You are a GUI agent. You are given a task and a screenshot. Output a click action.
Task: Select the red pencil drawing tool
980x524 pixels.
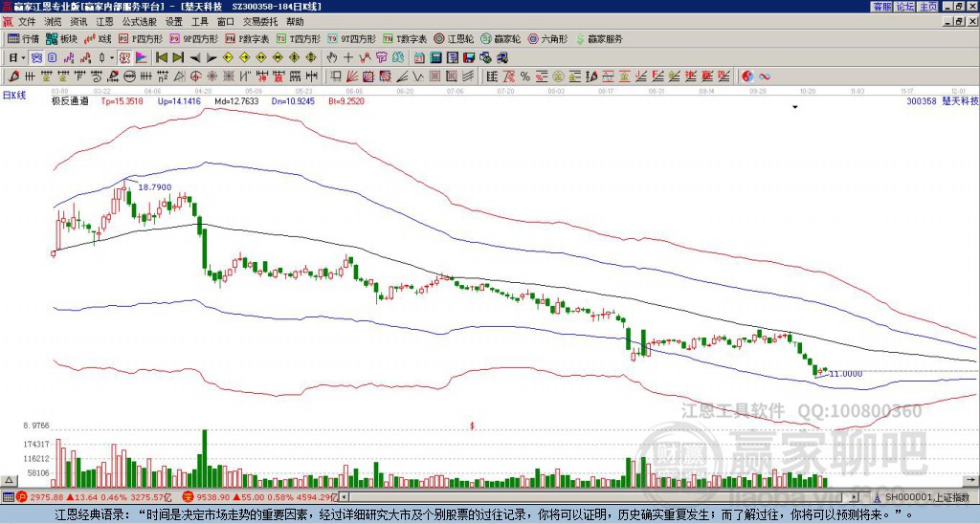[13, 76]
